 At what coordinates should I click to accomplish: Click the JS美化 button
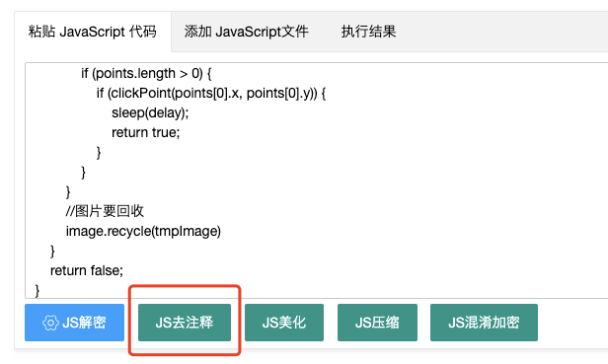click(284, 323)
